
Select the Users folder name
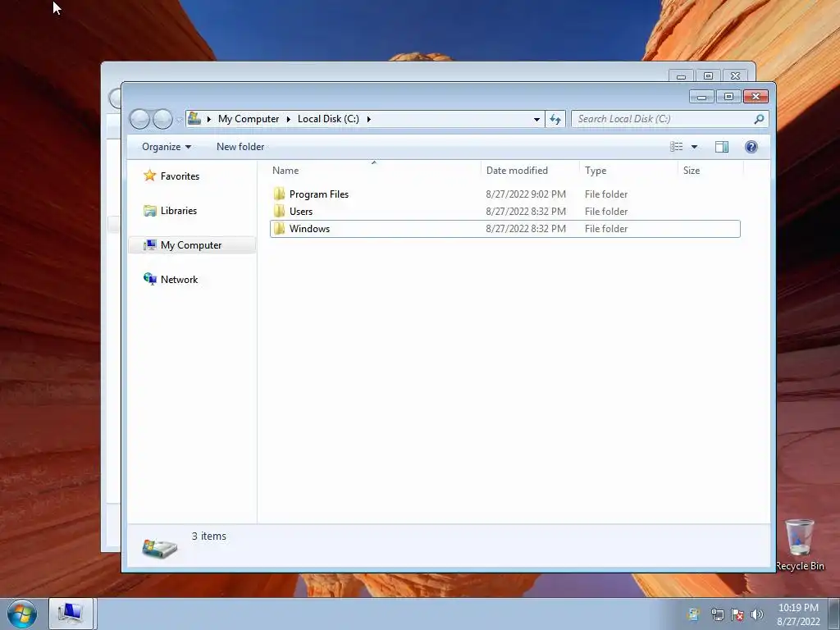pyautogui.click(x=300, y=211)
